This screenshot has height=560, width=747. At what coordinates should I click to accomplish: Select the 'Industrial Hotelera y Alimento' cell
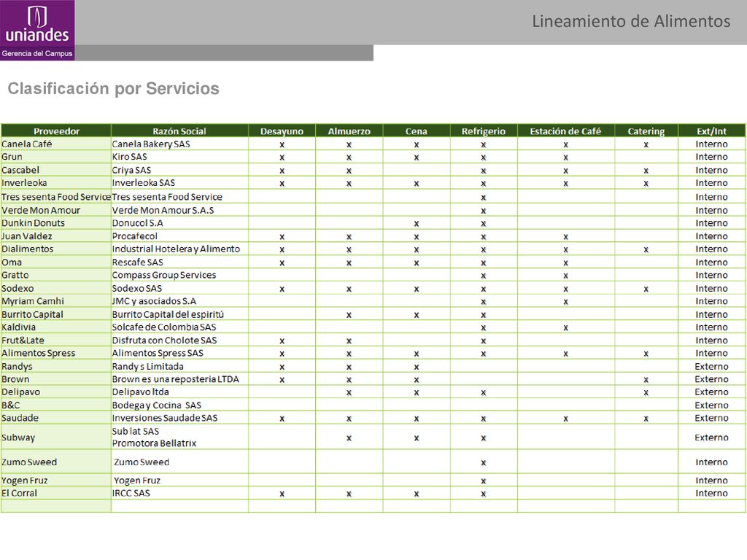[179, 249]
